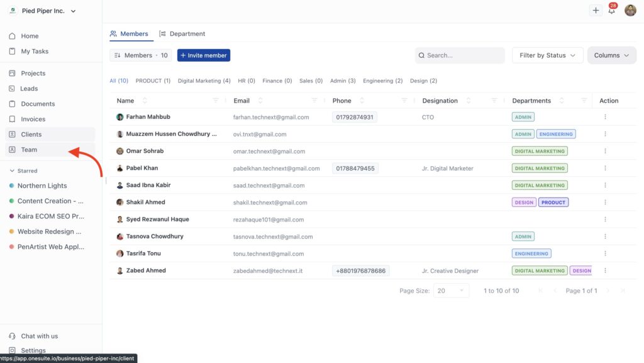
Task: Click the notification bell icon
Action: click(x=611, y=11)
